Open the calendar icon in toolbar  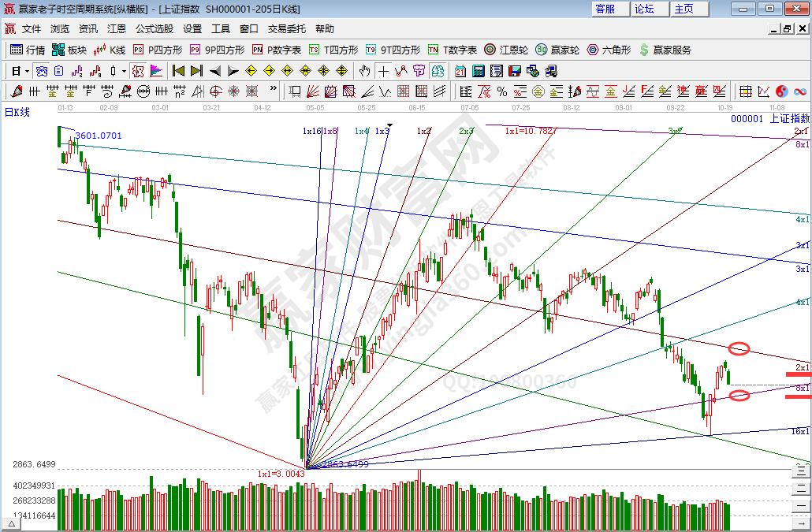[x=459, y=71]
